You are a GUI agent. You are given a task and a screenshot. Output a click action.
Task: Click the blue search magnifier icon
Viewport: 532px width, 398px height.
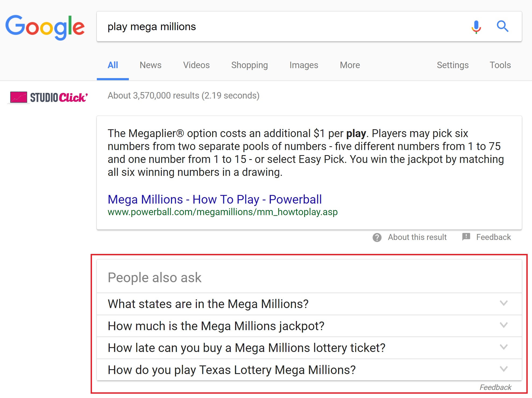[502, 26]
